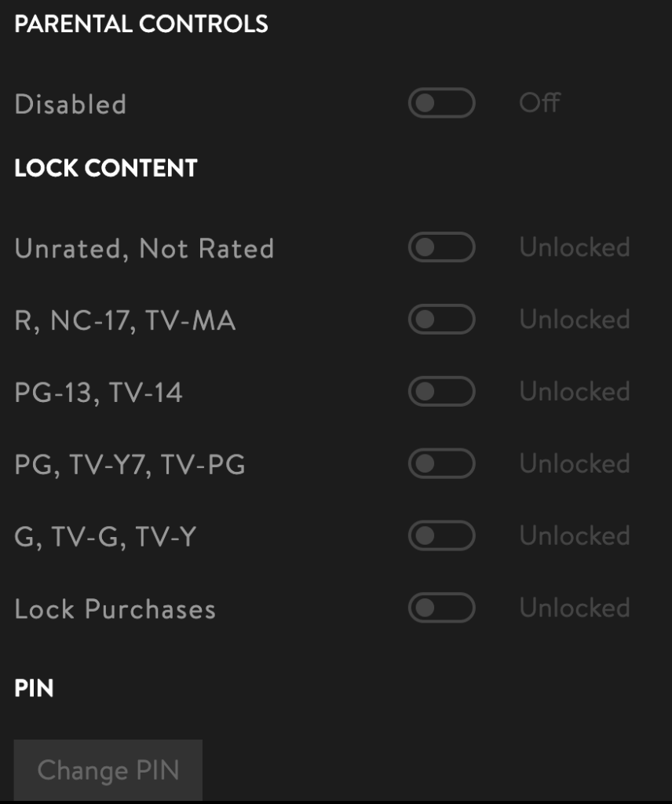Click the "Lock Purchases" label

[x=115, y=609]
